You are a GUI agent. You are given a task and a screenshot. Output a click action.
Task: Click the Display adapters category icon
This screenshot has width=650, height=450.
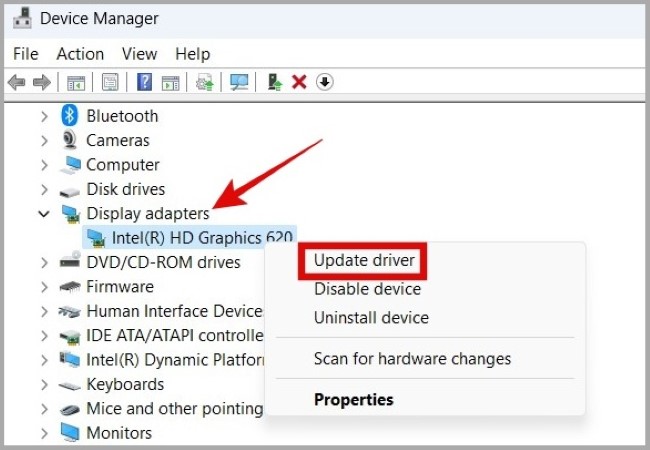71,214
